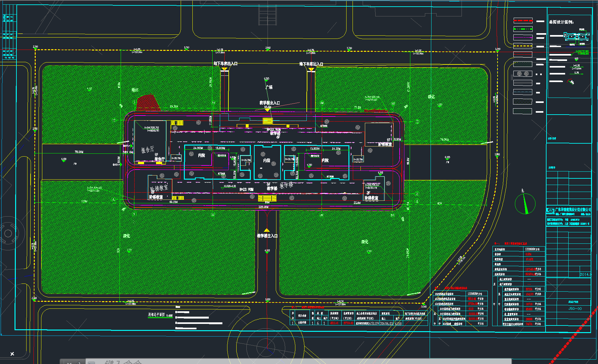Select the magenta line legend sample
598x364 pixels.
coord(523,38)
